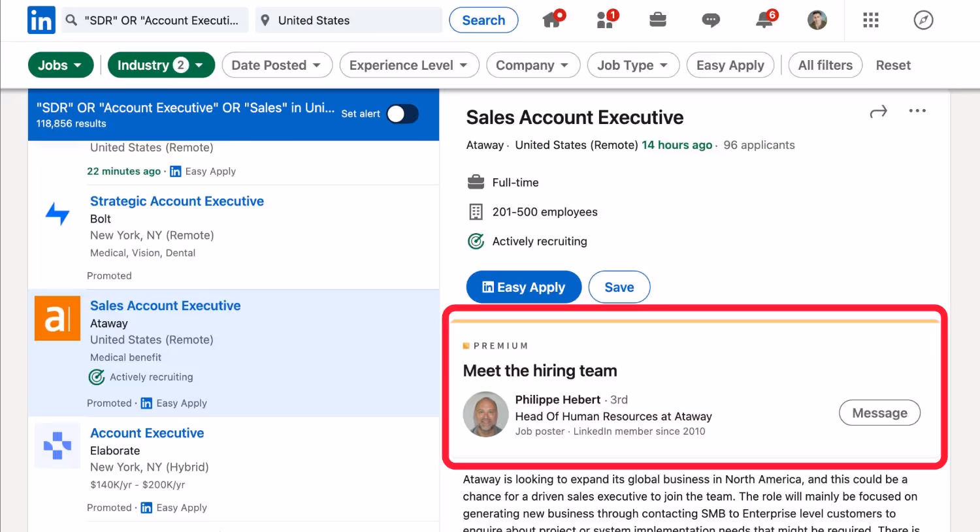Save the Sales Account Executive job

pyautogui.click(x=619, y=287)
